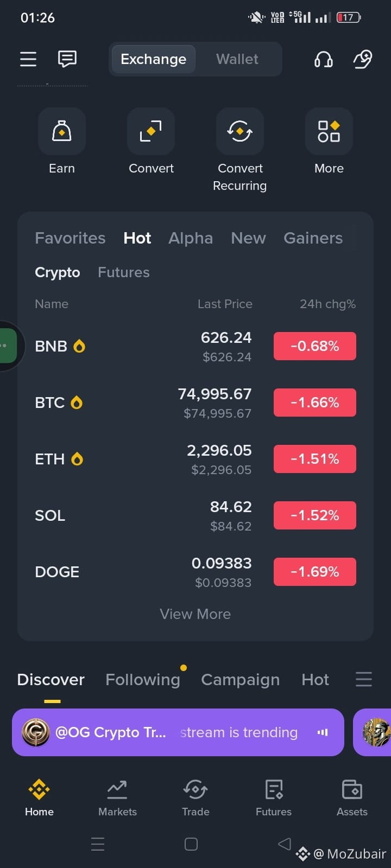Open the Following feed tab
Screen dimensions: 391x868
143,680
